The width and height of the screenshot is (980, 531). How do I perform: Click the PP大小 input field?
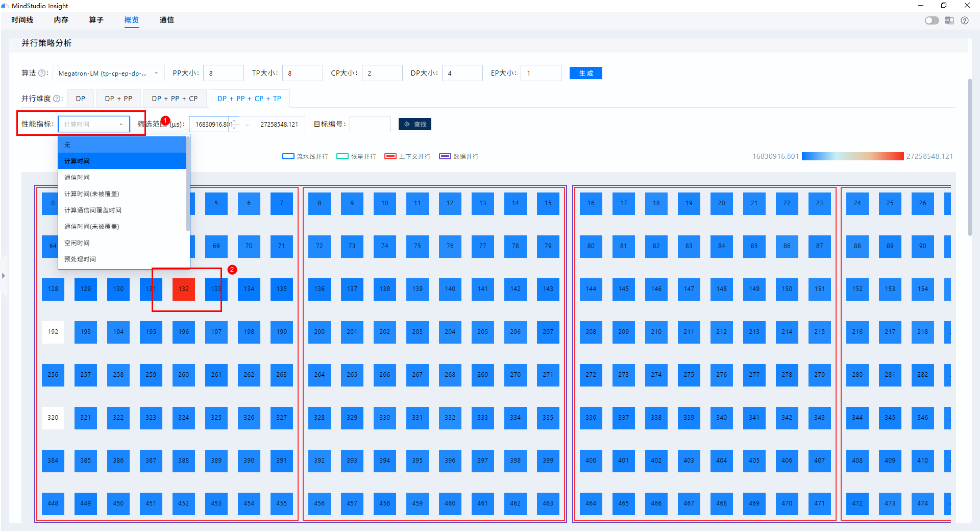(223, 73)
